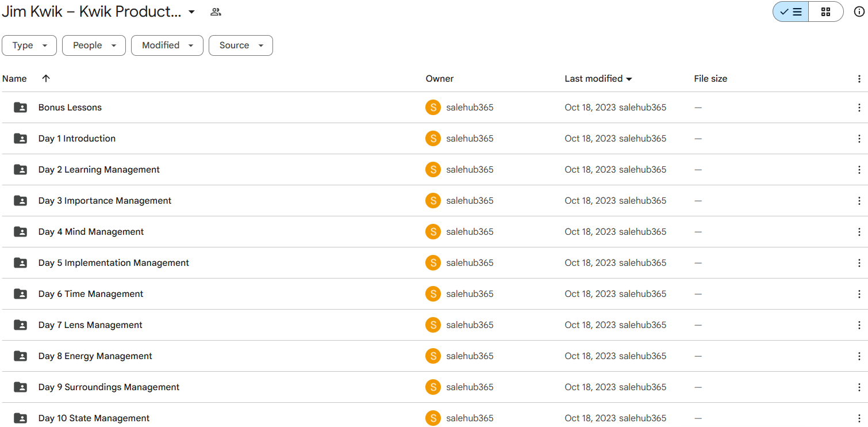Open column header more options menu
This screenshot has width=868, height=427.
coord(859,79)
